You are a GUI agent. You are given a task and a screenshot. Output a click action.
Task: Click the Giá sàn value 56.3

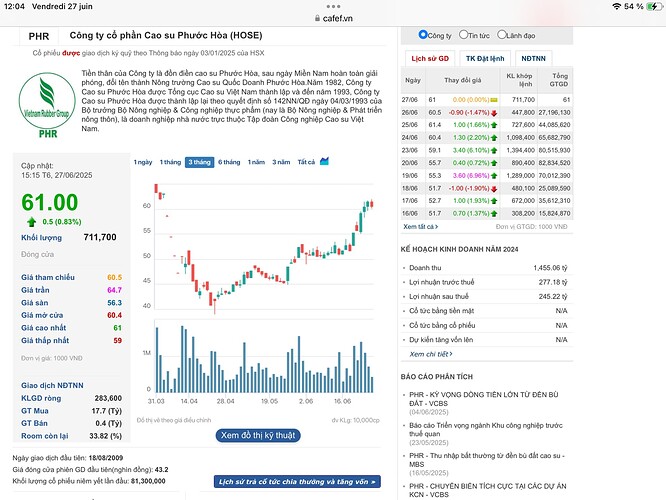(x=114, y=303)
